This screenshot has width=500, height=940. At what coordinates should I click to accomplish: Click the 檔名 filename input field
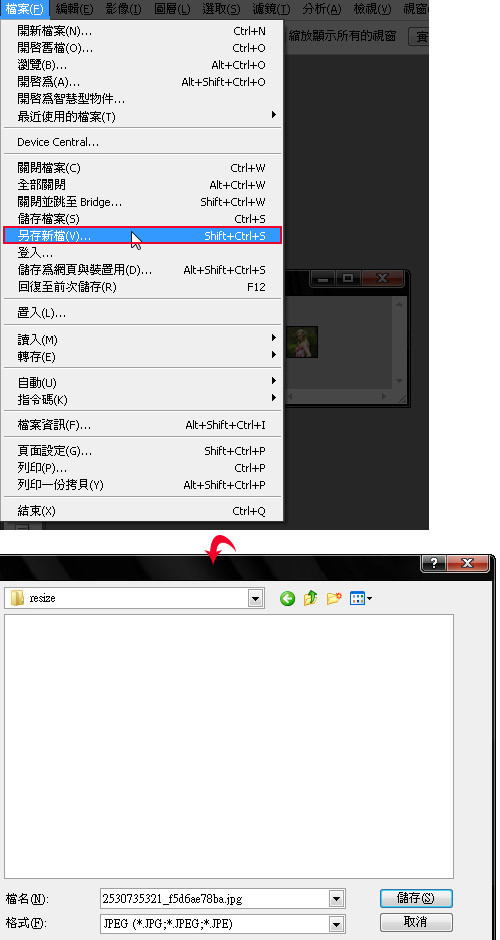215,899
